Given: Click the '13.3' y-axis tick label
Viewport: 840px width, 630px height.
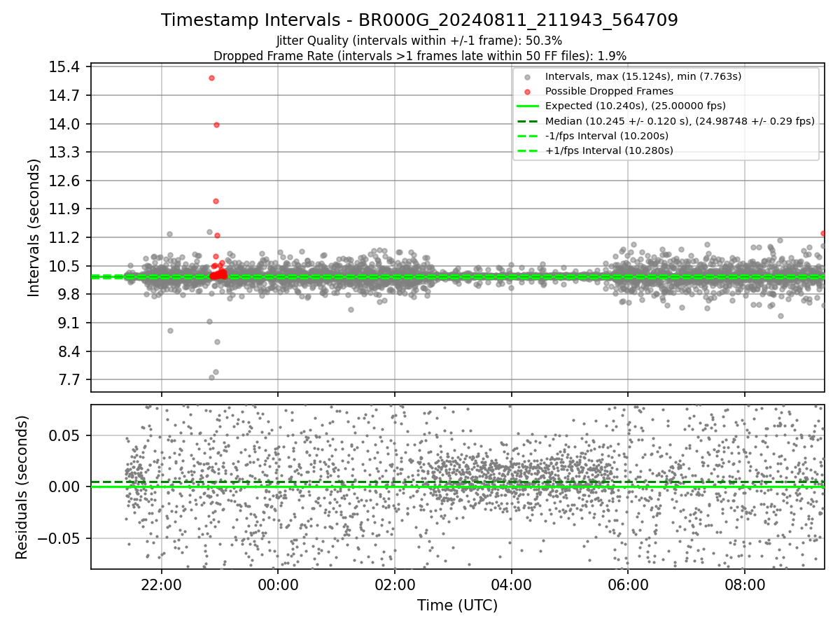Looking at the screenshot, I should click(64, 152).
